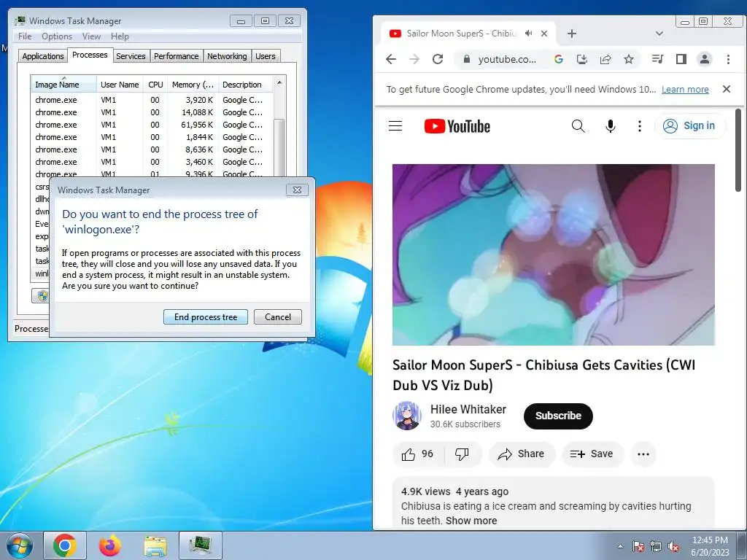Open YouTube hamburger guide menu

[395, 125]
